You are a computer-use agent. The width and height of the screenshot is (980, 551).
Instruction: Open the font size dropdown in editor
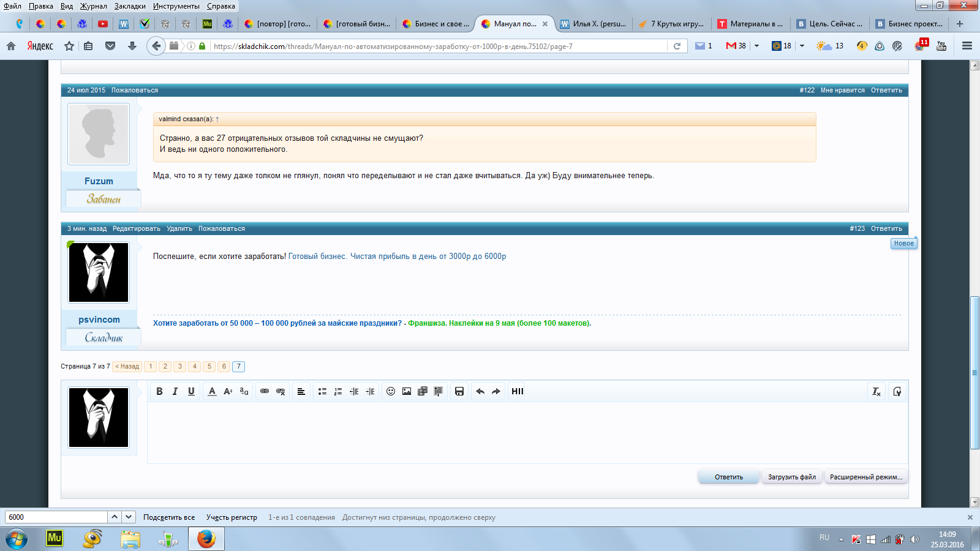228,391
